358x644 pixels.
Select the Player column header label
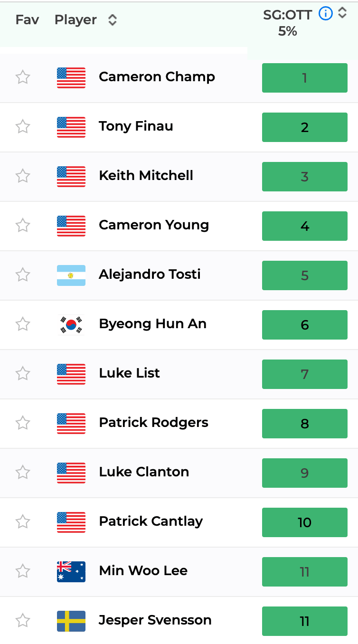75,20
